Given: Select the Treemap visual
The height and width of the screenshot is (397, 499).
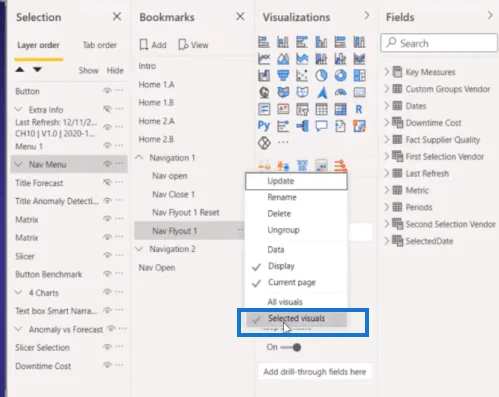Looking at the screenshot, I should tap(359, 76).
